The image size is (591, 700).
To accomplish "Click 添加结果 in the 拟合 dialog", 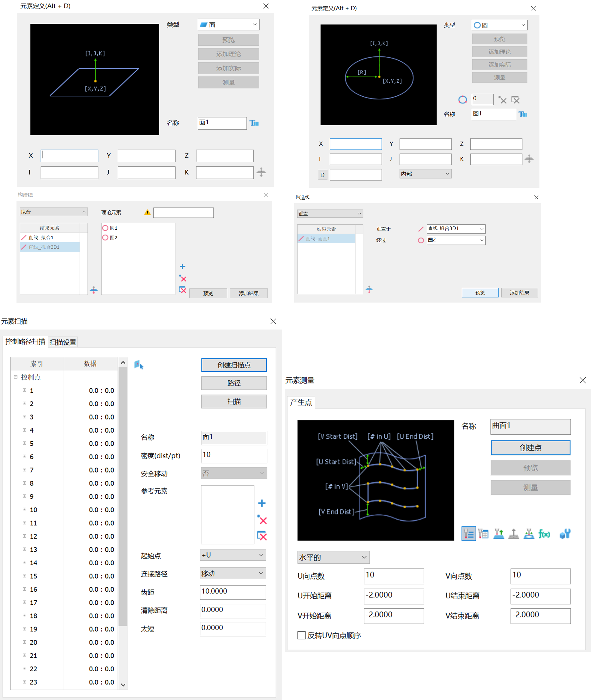I will 249,293.
